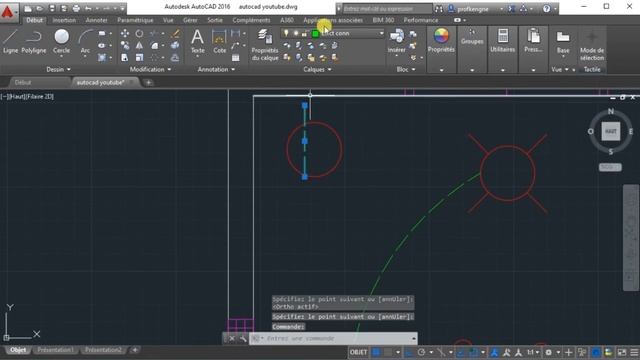The width and height of the screenshot is (640, 360).
Task: Toggle layer on/off lightbulb icon
Action: [286, 33]
